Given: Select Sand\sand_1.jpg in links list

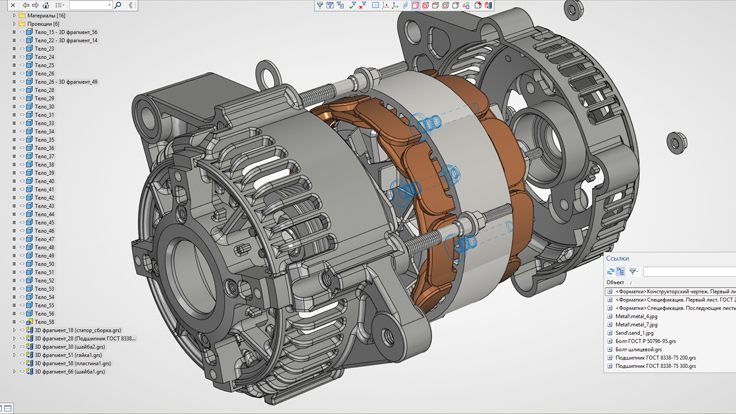Looking at the screenshot, I should [x=634, y=333].
